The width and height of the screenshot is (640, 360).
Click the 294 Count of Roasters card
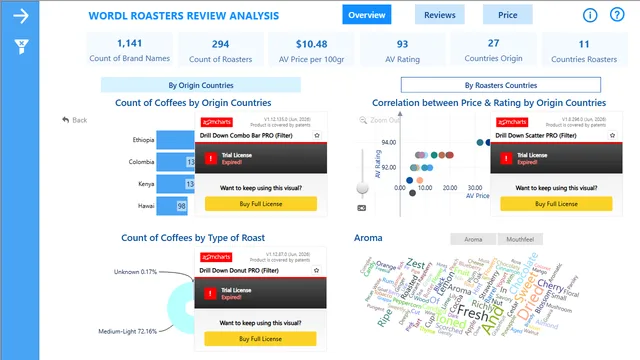(x=220, y=49)
